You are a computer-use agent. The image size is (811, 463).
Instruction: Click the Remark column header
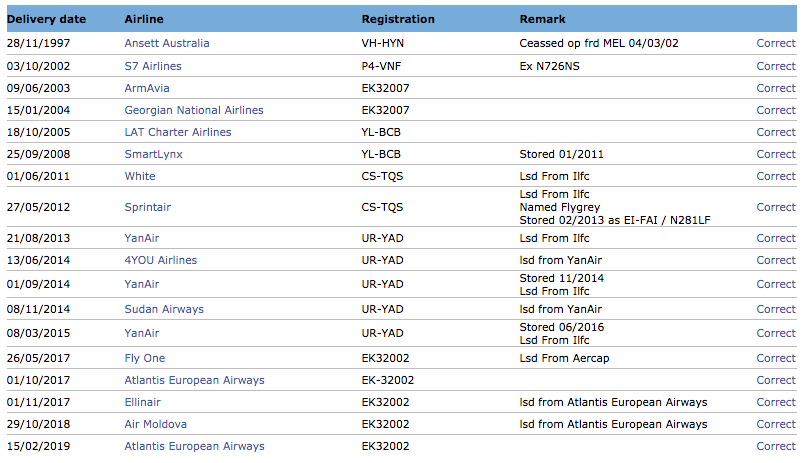[x=543, y=19]
